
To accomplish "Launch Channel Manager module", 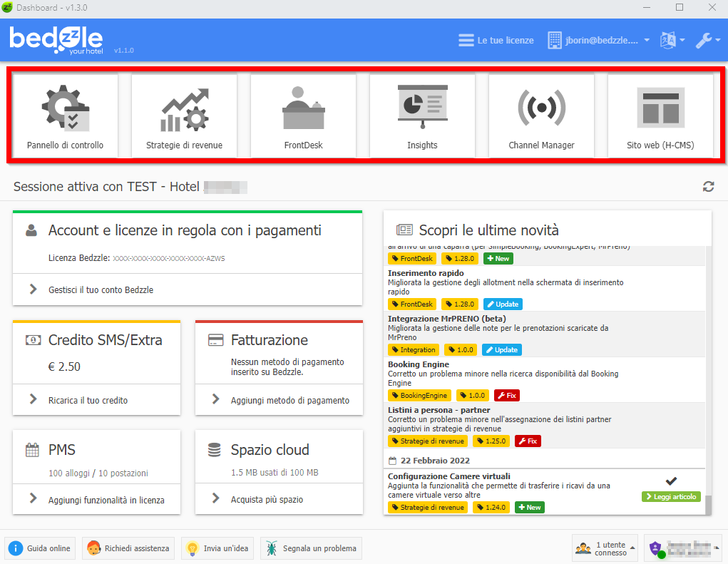I will pos(541,116).
